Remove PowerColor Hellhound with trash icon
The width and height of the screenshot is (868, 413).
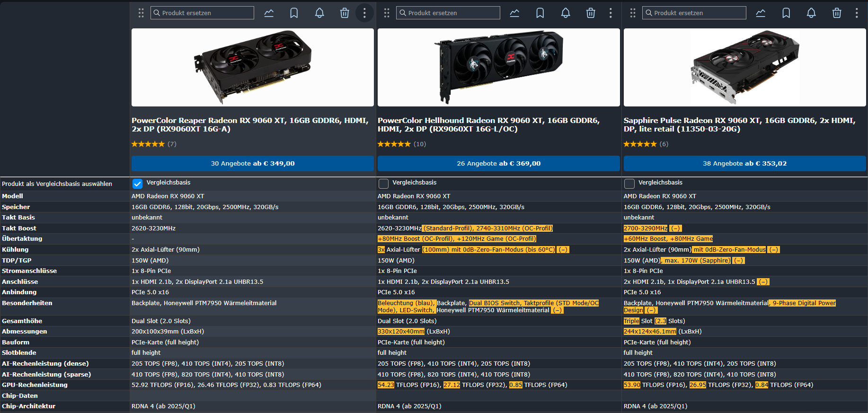(x=591, y=13)
